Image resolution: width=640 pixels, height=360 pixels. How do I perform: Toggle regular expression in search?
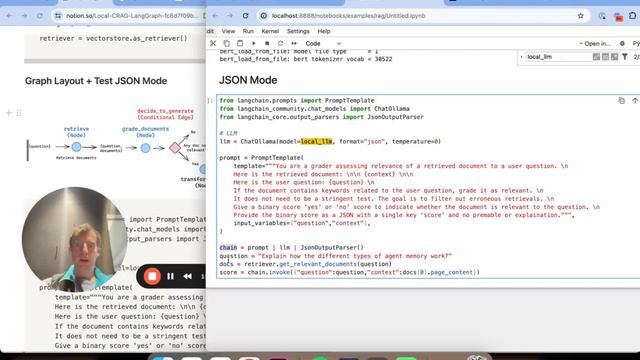click(614, 57)
